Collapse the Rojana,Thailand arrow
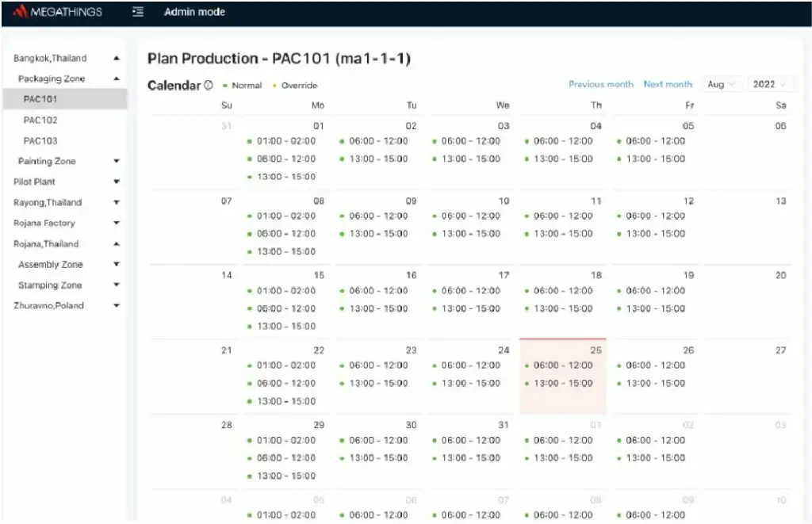 click(x=117, y=243)
